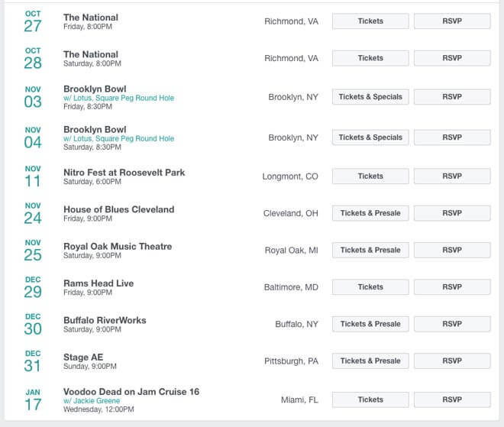Image resolution: width=504 pixels, height=427 pixels.
Task: Click the Nov 11 date marker
Action: (33, 176)
